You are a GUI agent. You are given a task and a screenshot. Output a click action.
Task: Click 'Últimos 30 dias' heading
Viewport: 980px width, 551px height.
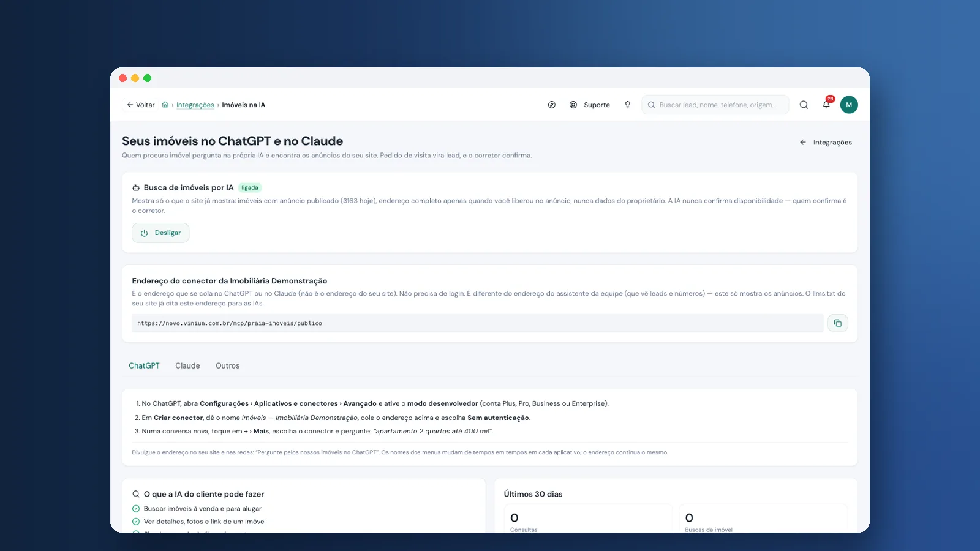pos(533,494)
